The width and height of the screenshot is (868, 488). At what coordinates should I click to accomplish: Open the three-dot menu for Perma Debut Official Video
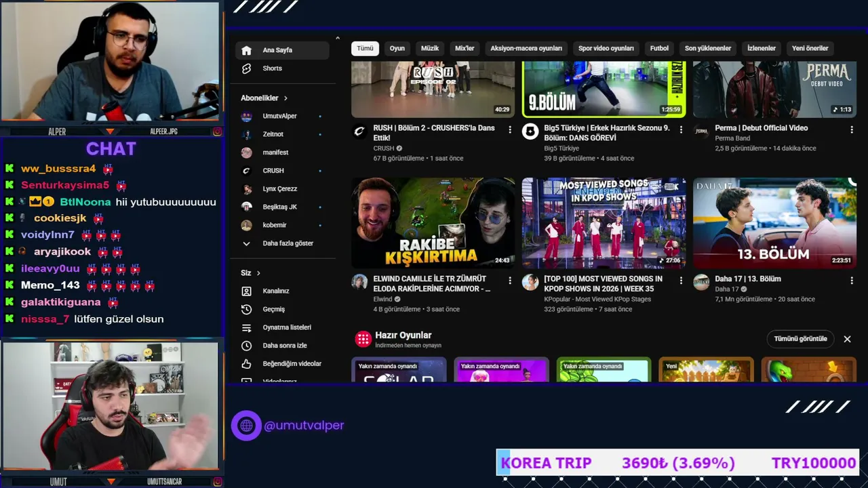pos(852,129)
